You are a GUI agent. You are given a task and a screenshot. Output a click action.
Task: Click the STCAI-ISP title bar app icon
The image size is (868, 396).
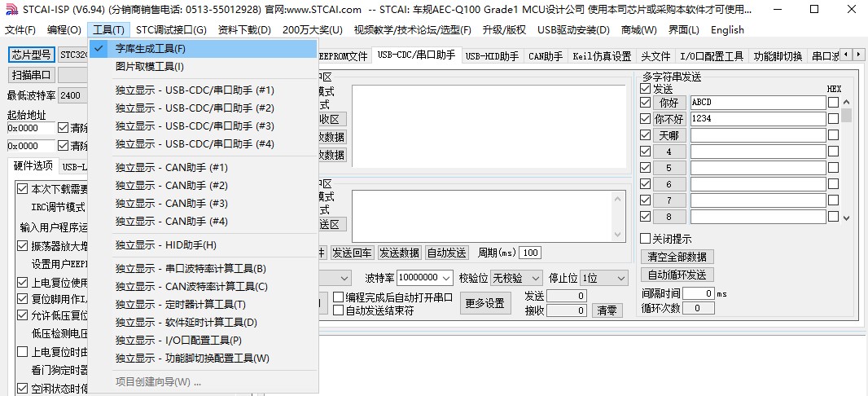point(11,10)
